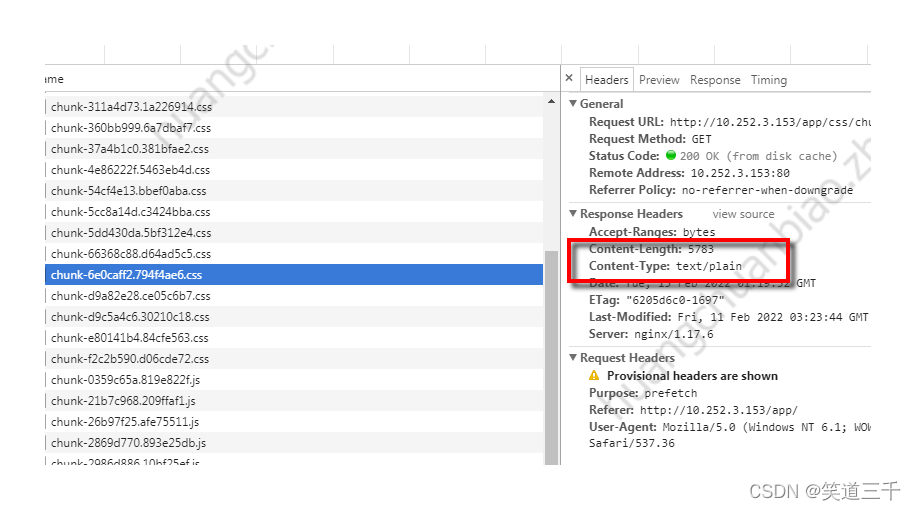Select chunk-4e86222f.5463eb4d.css
The image size is (916, 510).
[294, 170]
